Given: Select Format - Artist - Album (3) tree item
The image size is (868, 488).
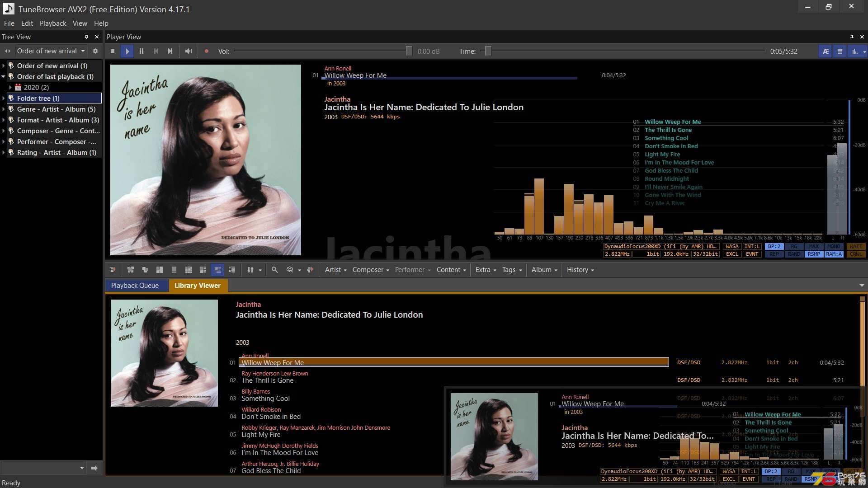Looking at the screenshot, I should pyautogui.click(x=58, y=120).
